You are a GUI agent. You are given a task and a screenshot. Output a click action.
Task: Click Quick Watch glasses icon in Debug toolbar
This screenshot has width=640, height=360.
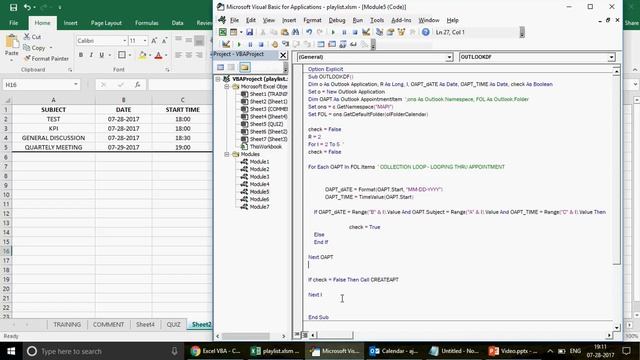[x=353, y=44]
